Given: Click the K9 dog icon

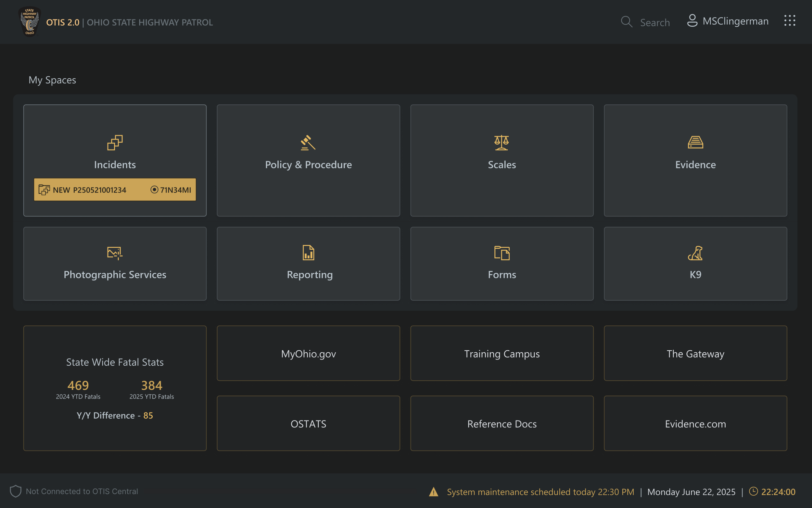Looking at the screenshot, I should coord(695,253).
